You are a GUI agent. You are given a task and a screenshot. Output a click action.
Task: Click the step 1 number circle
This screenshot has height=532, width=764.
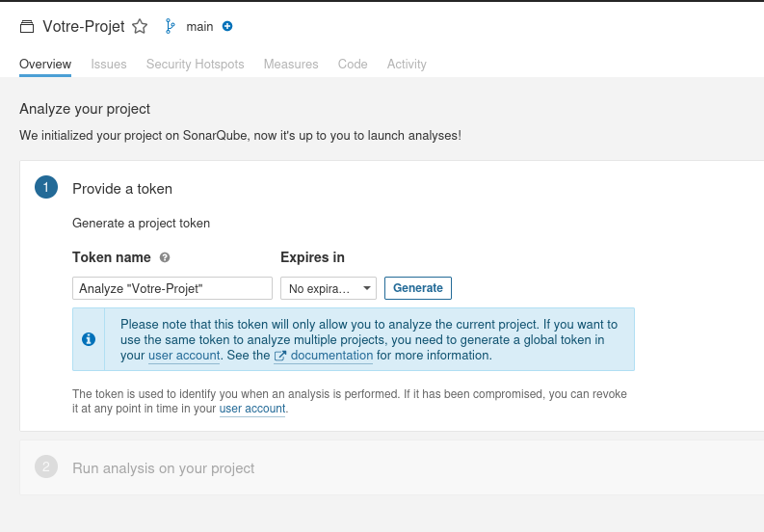(46, 187)
